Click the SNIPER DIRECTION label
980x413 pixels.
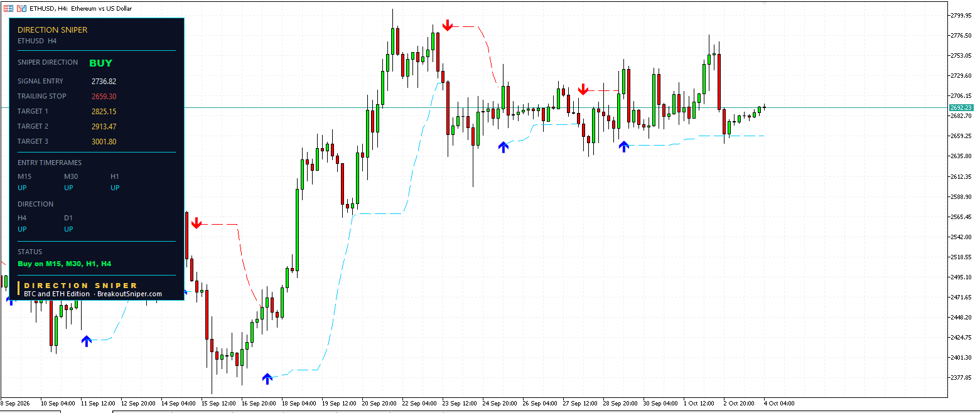coord(48,62)
